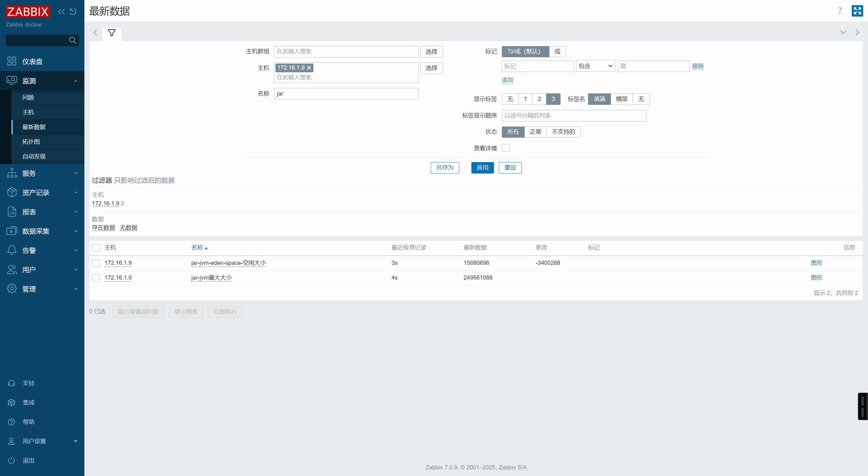This screenshot has height=476, width=868.
Task: Tick the 查看详情 show details checkbox
Action: [506, 148]
